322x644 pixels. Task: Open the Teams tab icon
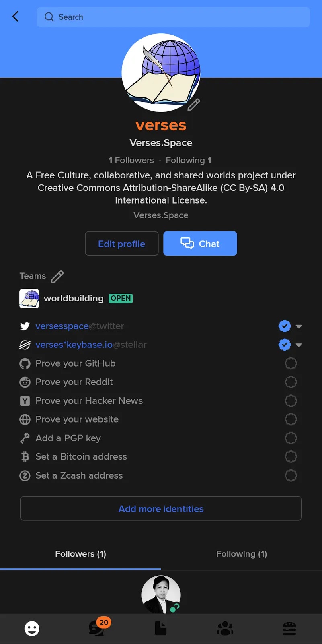(225, 628)
